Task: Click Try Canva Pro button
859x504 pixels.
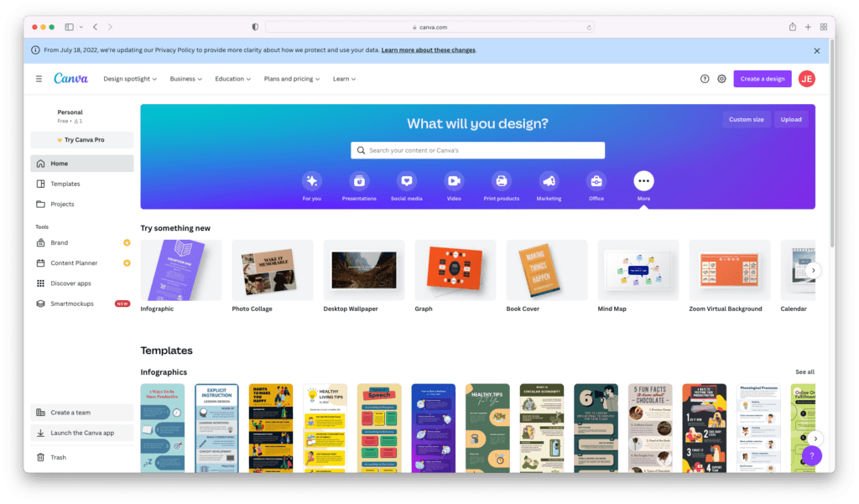Action: pos(81,140)
